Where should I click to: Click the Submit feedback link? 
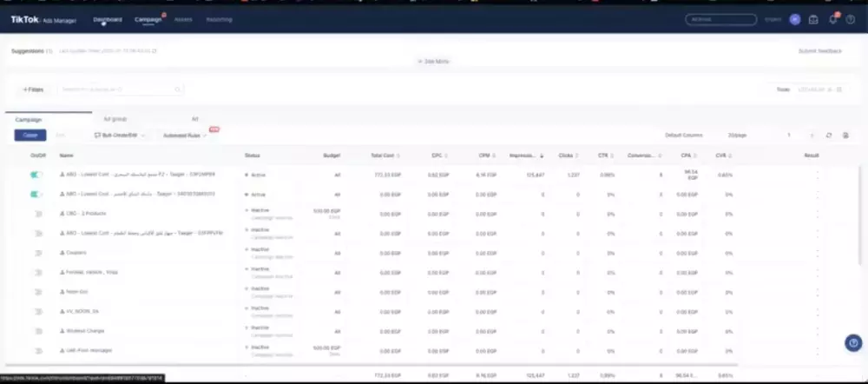point(820,51)
